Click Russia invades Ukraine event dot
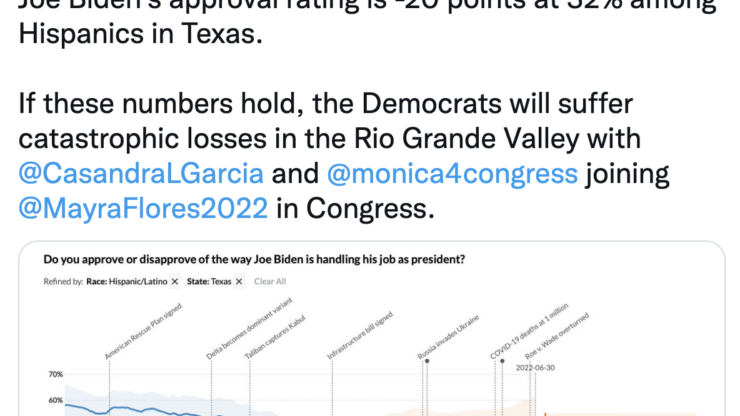This screenshot has height=416, width=740. point(427,360)
